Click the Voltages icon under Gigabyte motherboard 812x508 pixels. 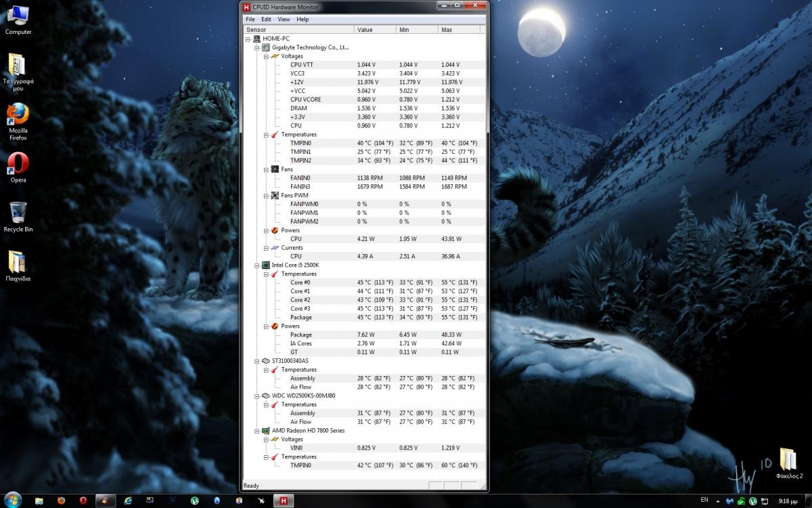tap(275, 56)
